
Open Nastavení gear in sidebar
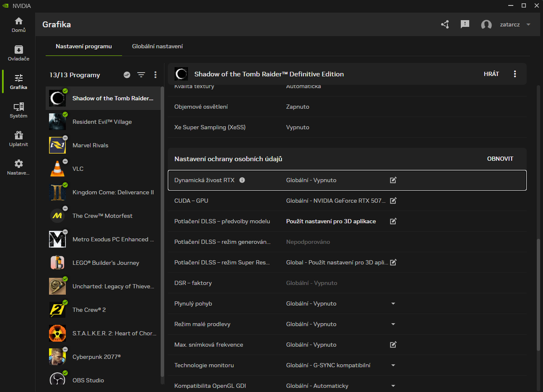coord(18,168)
